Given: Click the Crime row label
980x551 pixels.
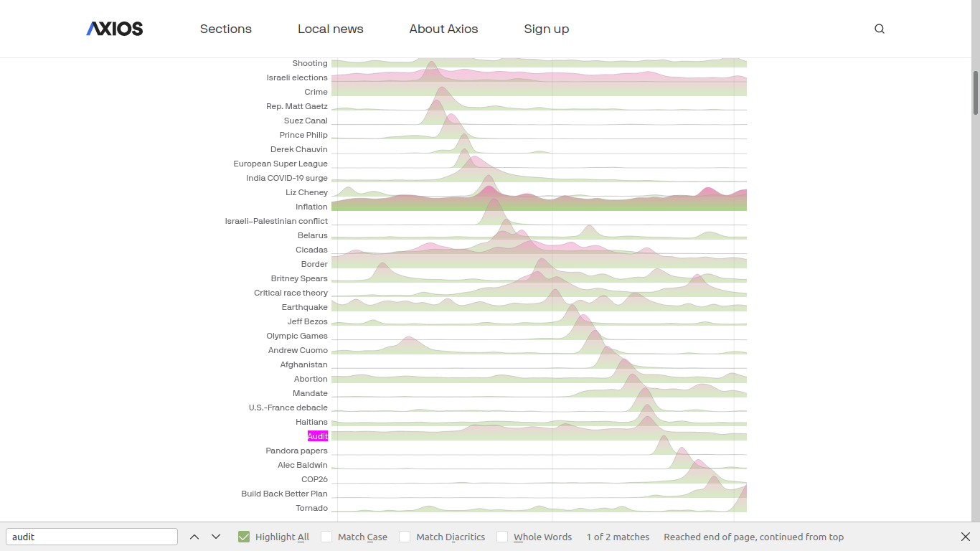Looking at the screenshot, I should tap(316, 92).
